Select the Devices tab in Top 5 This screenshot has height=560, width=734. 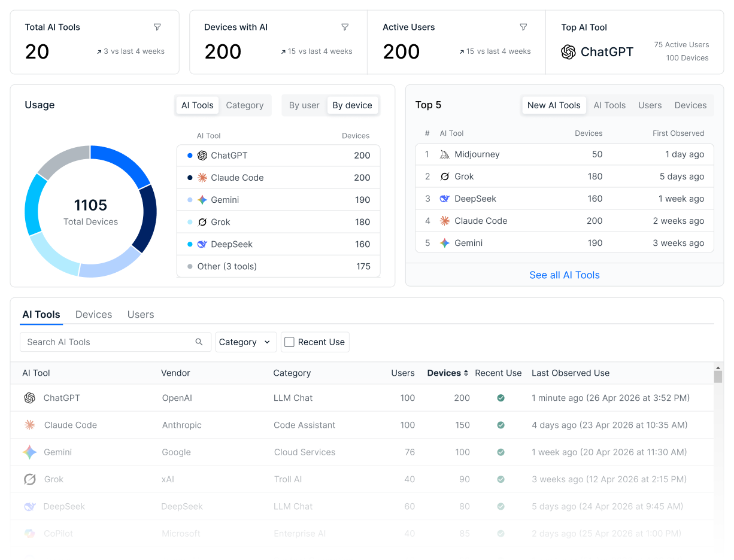tap(691, 105)
